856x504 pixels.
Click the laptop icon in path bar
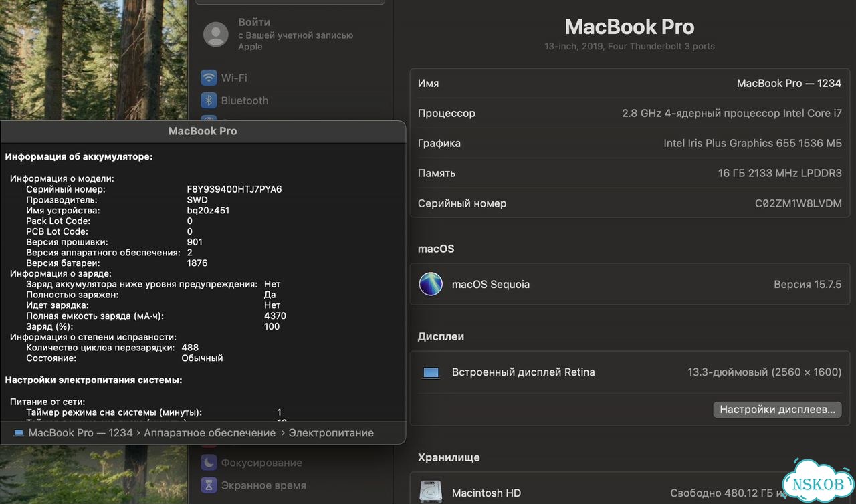[x=19, y=433]
